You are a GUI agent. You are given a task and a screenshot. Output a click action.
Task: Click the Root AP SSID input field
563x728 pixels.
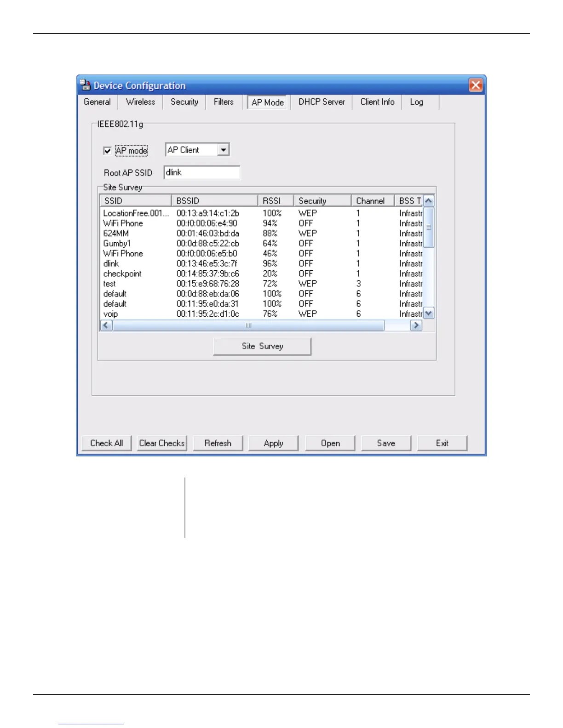[202, 172]
